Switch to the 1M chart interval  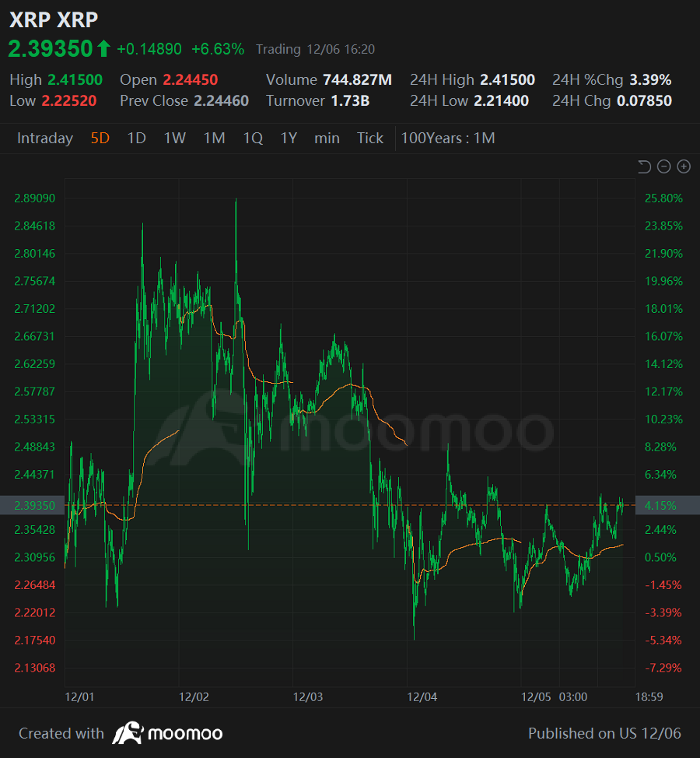[214, 139]
